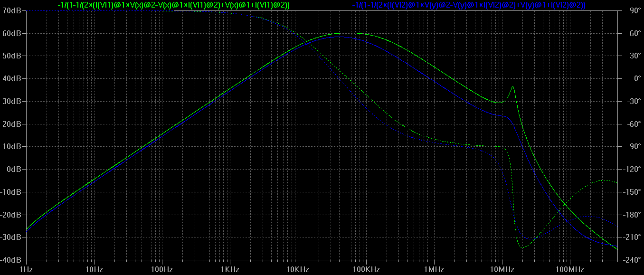Click the 30dB magnitude axis label
Image resolution: width=644 pixels, height=275 pixels.
(x=11, y=101)
